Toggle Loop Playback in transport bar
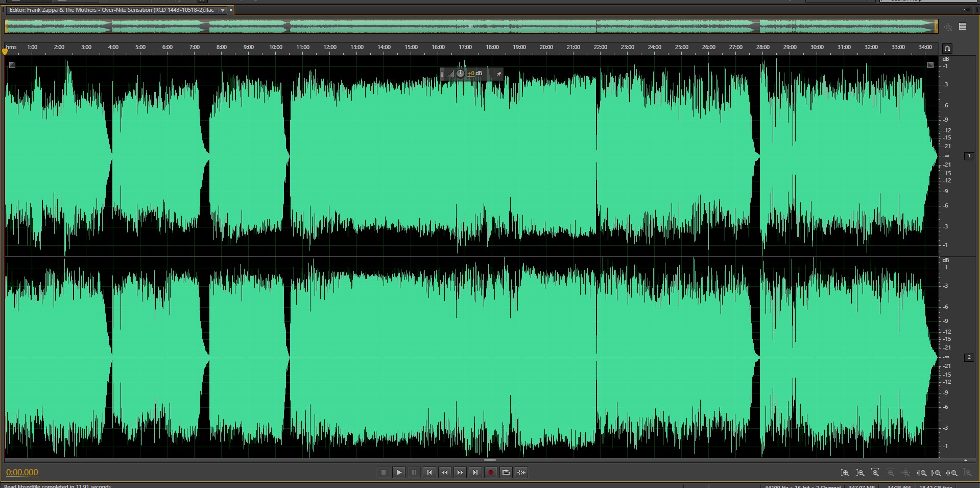This screenshot has width=980, height=488. click(506, 473)
